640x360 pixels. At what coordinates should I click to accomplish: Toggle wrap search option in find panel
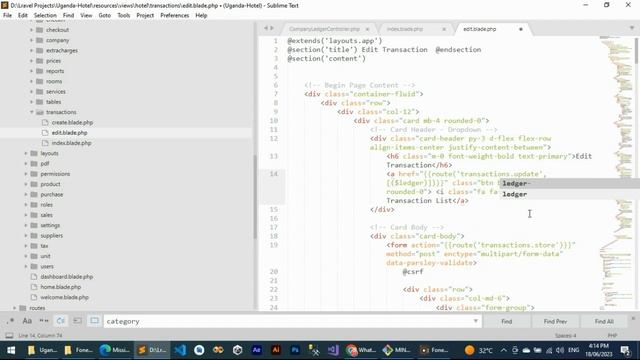(x=61, y=321)
